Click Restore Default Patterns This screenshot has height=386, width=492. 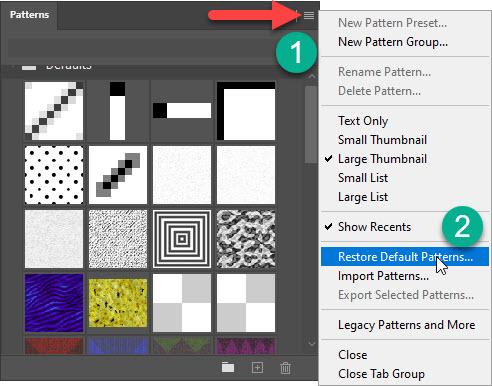(x=405, y=257)
